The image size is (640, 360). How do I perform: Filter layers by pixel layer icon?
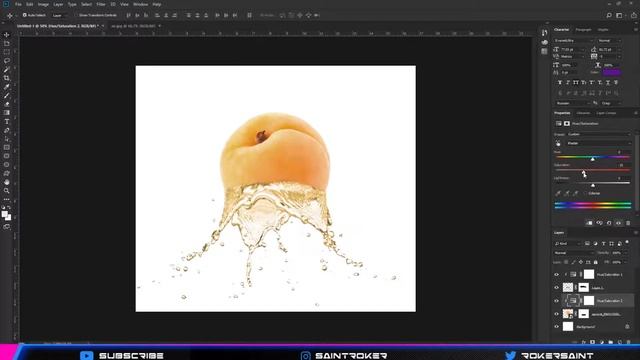[587, 244]
